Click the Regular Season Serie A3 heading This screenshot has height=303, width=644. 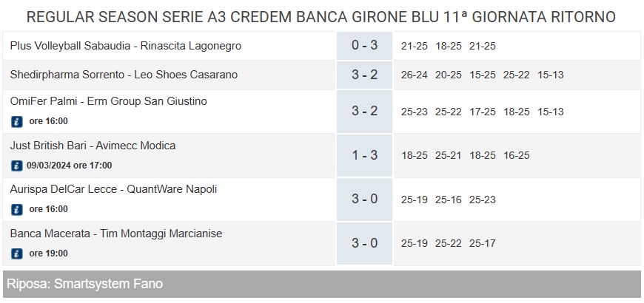321,17
